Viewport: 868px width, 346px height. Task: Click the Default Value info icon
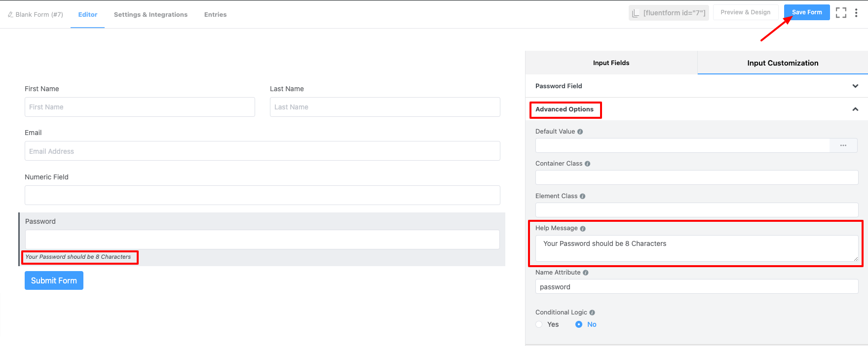(x=580, y=132)
